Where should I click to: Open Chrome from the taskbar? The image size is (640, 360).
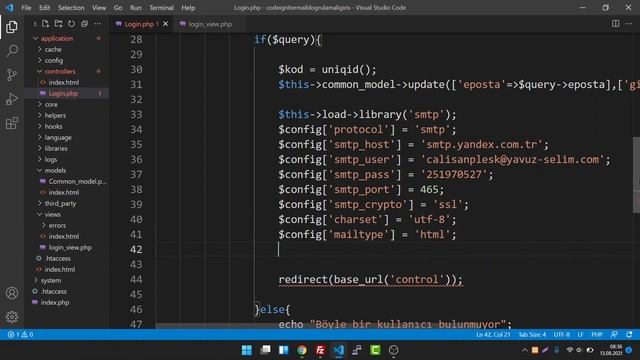[x=302, y=350]
